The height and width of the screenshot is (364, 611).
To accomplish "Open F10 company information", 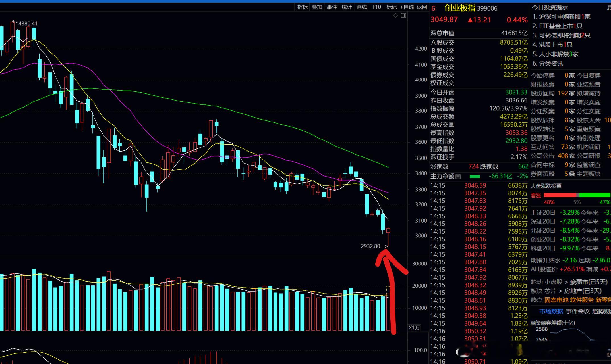I will [377, 7].
